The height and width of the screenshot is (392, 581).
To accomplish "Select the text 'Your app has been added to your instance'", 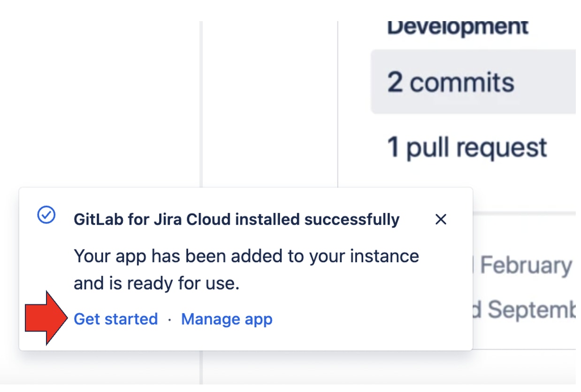I will pos(246,256).
